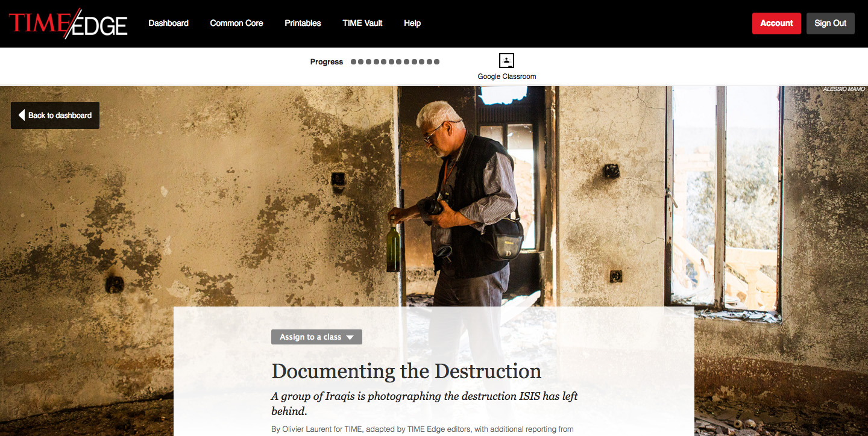Select the first Progress dot
This screenshot has height=436, width=868.
point(354,61)
